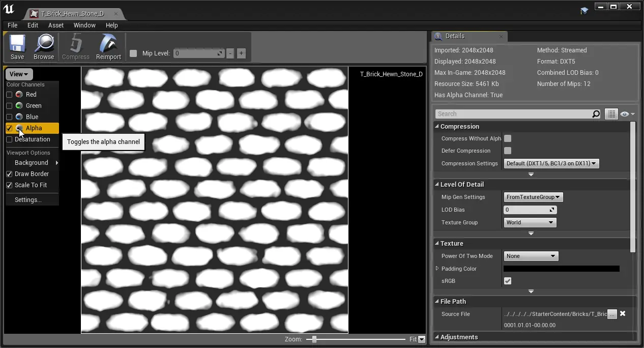Click the search magnifier icon in Details
The image size is (644, 348).
tap(596, 114)
